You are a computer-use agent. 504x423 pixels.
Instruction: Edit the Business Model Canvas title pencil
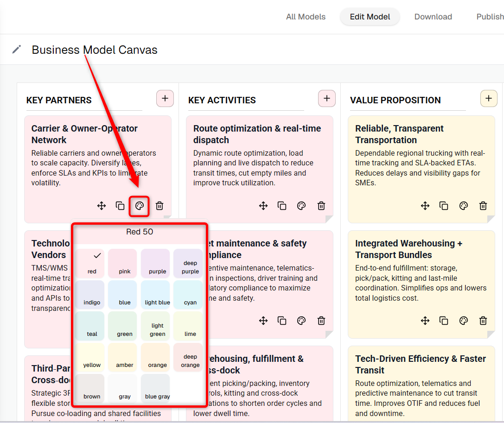pos(17,50)
